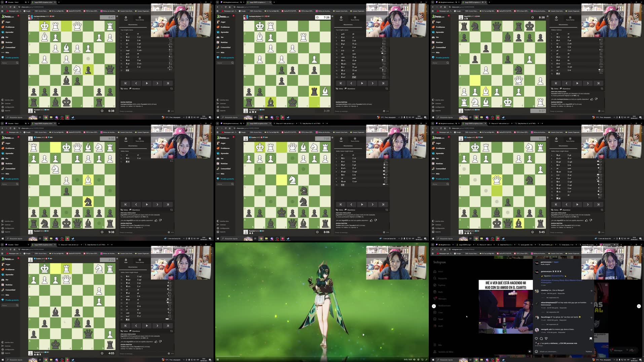
Task: Open Jugar in the chess sidebar of 6:38 game
Action: [6, 22]
